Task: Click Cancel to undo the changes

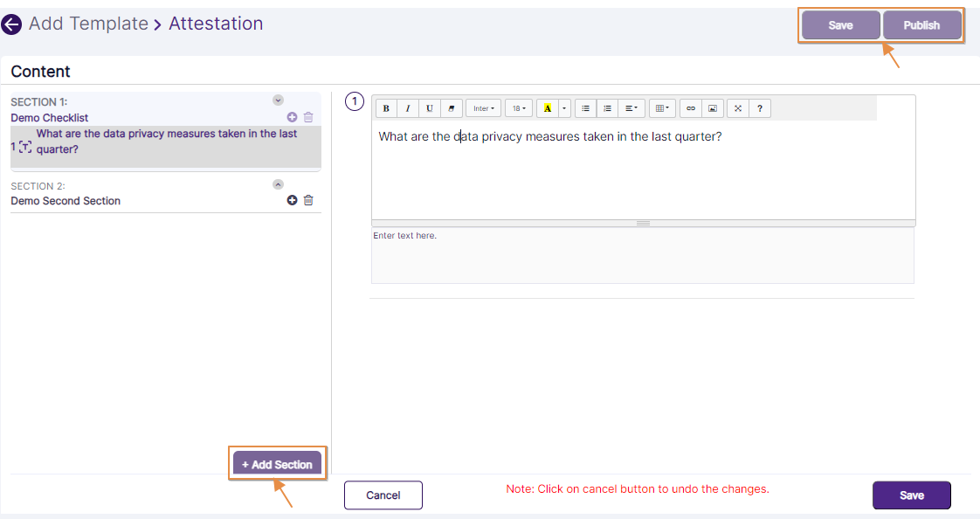Action: (383, 495)
